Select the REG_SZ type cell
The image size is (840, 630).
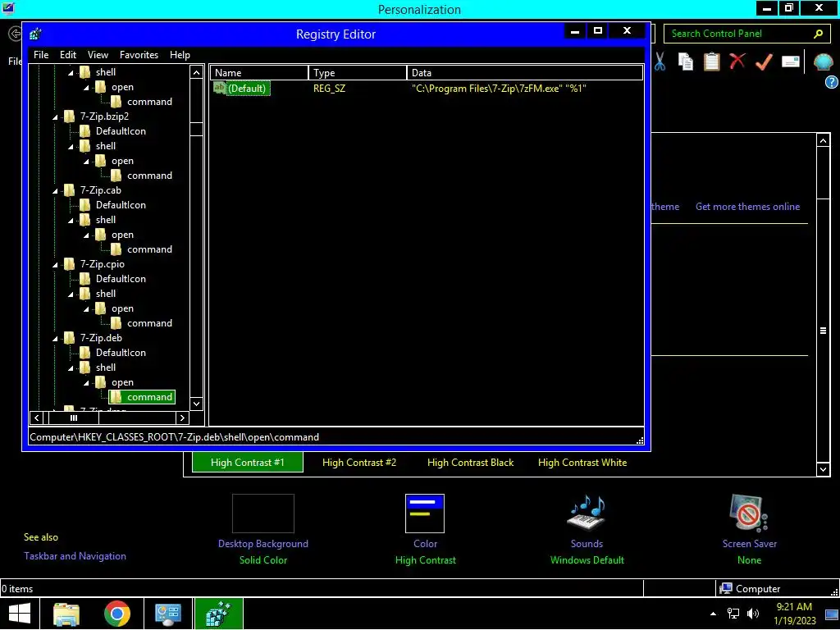[329, 89]
